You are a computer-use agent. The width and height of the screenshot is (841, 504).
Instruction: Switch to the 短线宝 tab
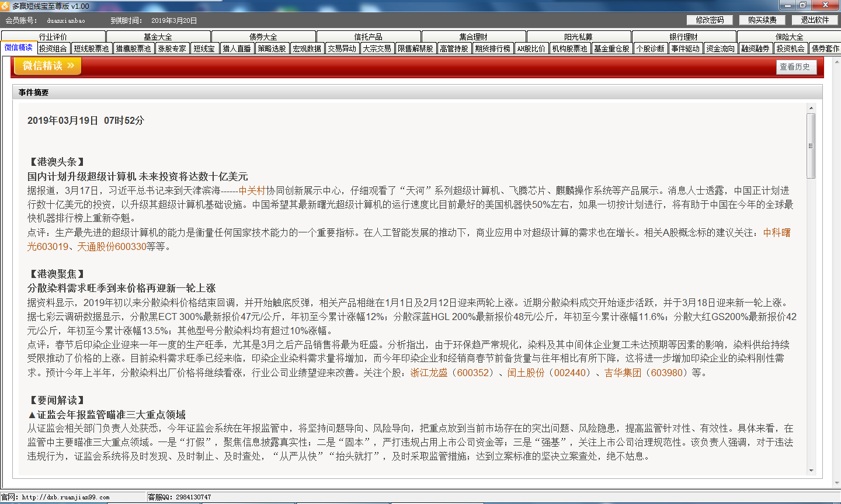[x=204, y=48]
